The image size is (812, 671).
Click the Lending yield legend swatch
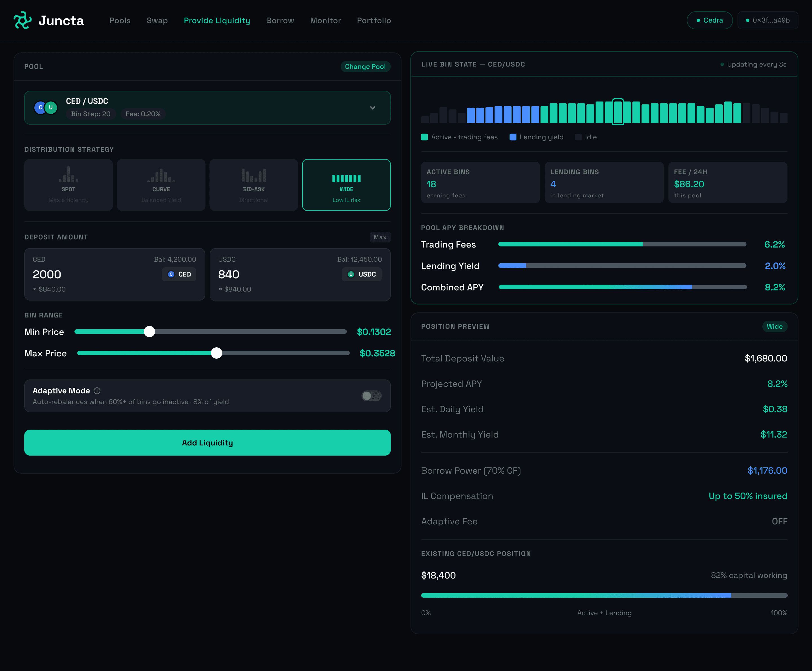point(513,137)
